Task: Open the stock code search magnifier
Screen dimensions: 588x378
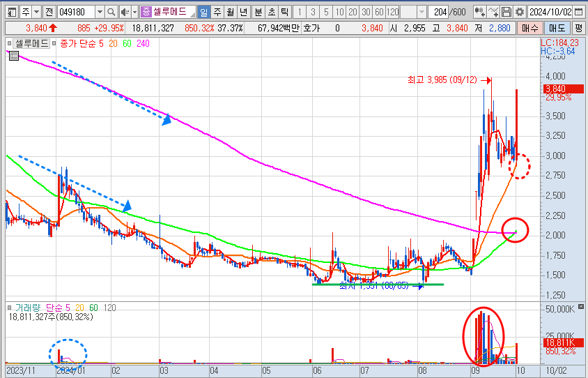Action: pyautogui.click(x=111, y=13)
